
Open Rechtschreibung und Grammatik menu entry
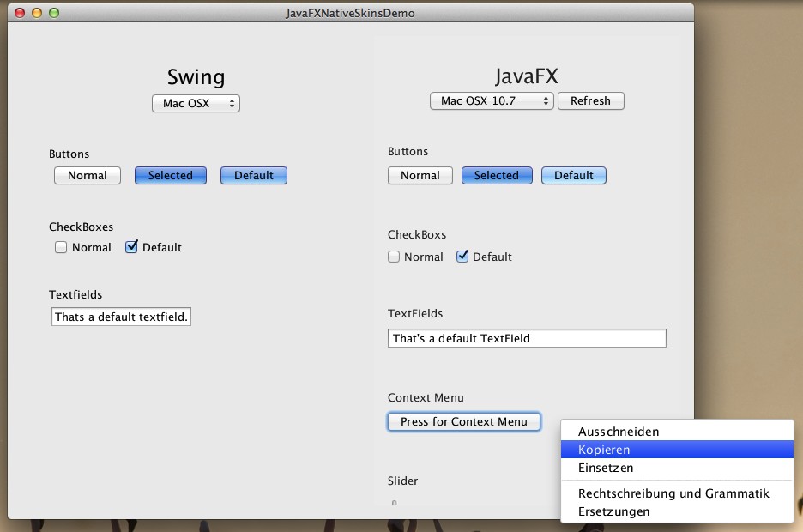[673, 493]
